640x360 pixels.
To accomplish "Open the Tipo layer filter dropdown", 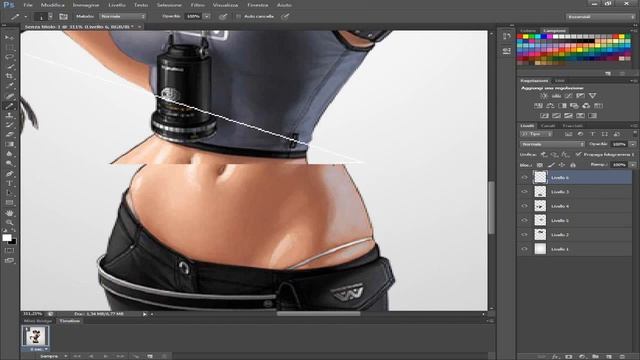I will (x=536, y=134).
